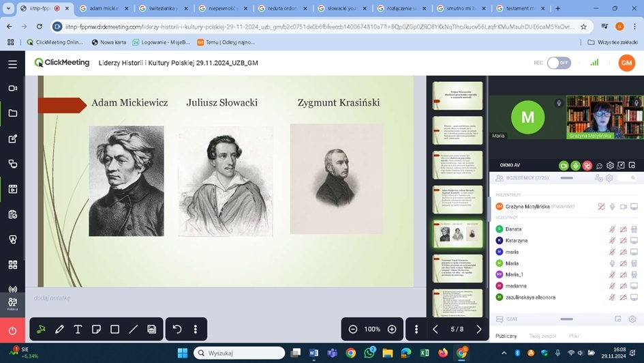644x363 pixels.
Task: Click the red mute-all button in Okno AV
Action: (587, 165)
